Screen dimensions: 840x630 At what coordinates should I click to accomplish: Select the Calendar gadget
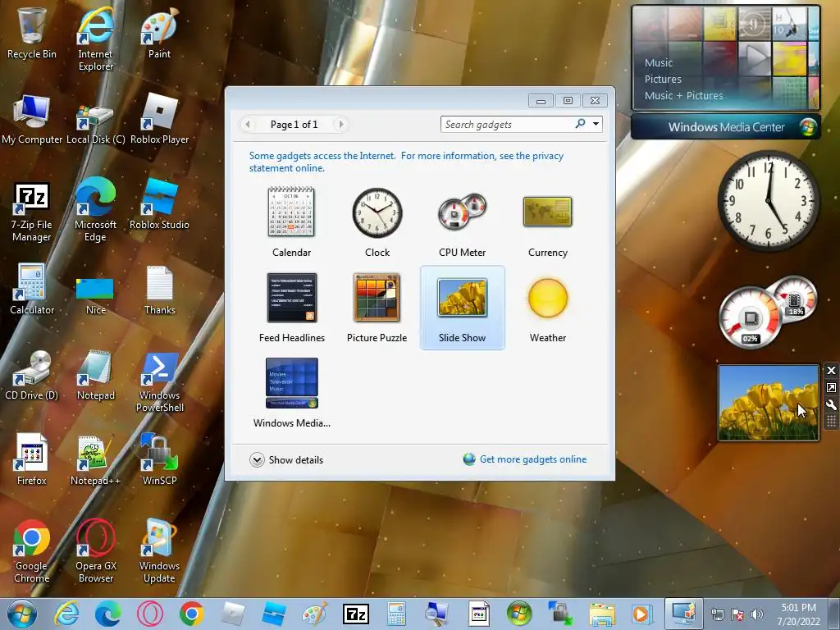pos(291,222)
